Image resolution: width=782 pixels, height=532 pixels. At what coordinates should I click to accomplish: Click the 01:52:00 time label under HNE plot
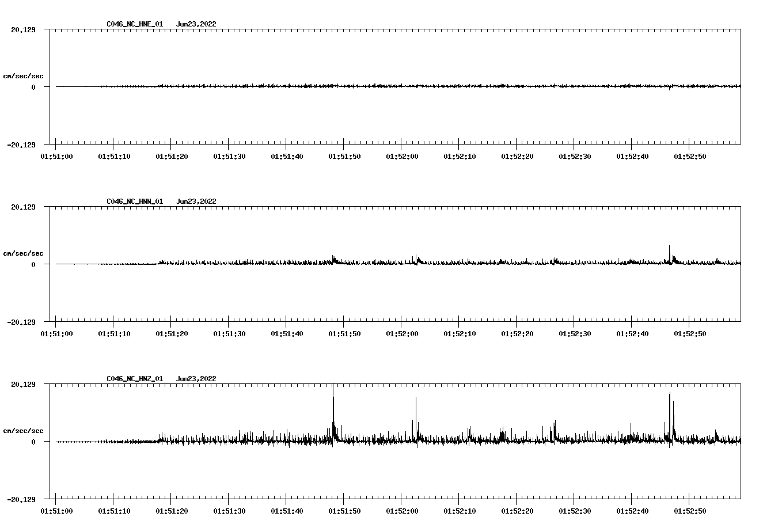pyautogui.click(x=402, y=156)
